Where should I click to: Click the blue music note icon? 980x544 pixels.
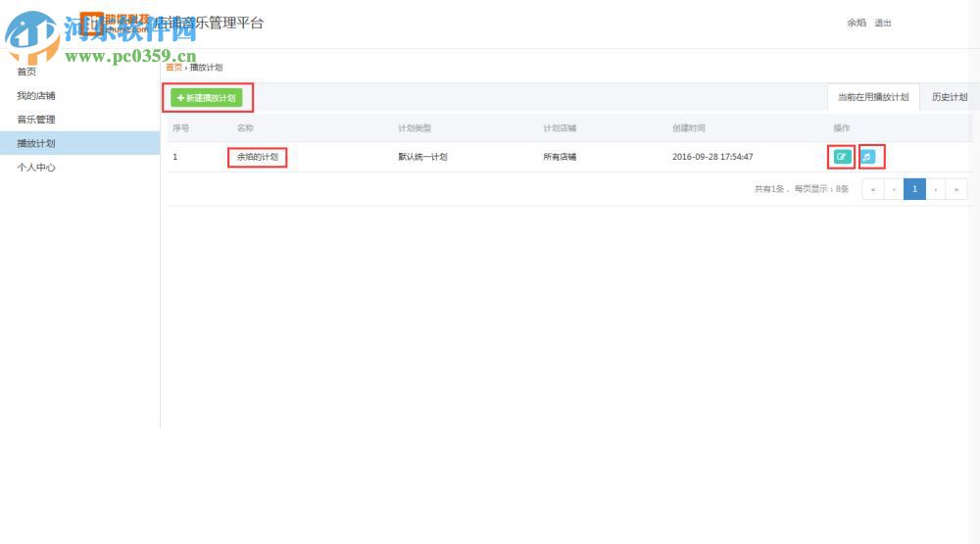point(867,156)
